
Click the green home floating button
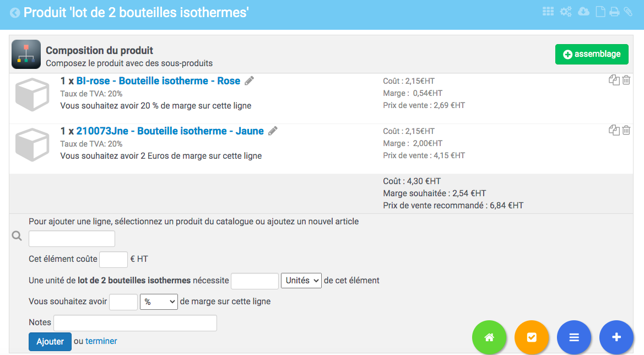[489, 337]
